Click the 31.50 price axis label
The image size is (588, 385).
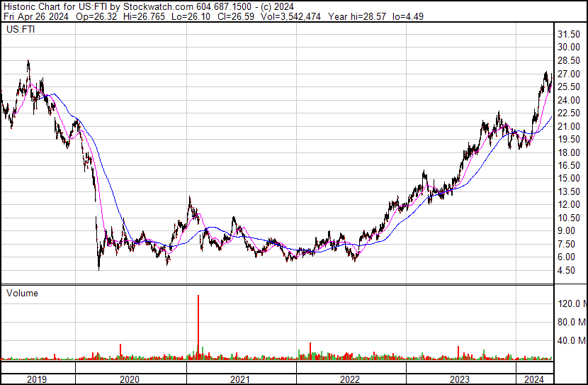pos(570,34)
